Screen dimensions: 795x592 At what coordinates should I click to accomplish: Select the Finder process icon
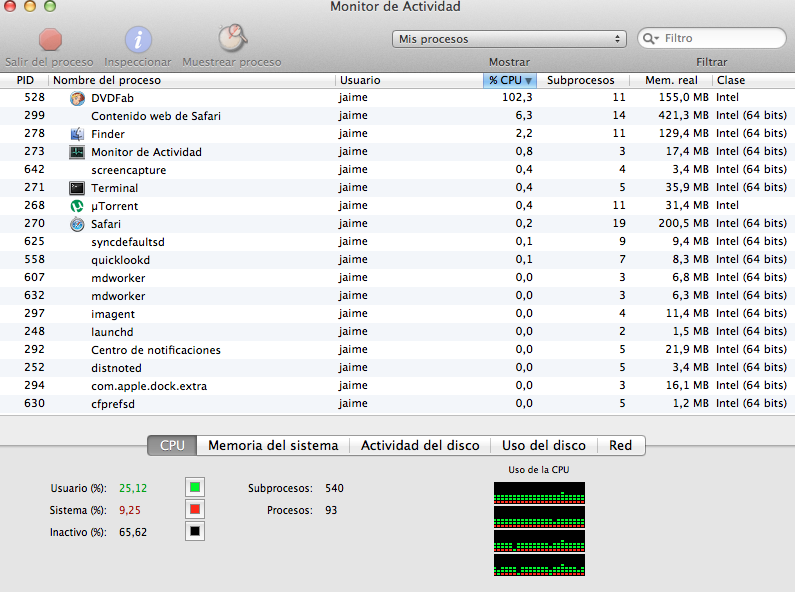[77, 134]
